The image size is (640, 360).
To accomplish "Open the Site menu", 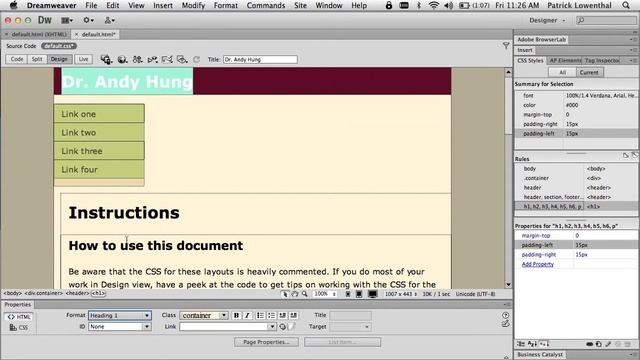I will click(x=300, y=5).
